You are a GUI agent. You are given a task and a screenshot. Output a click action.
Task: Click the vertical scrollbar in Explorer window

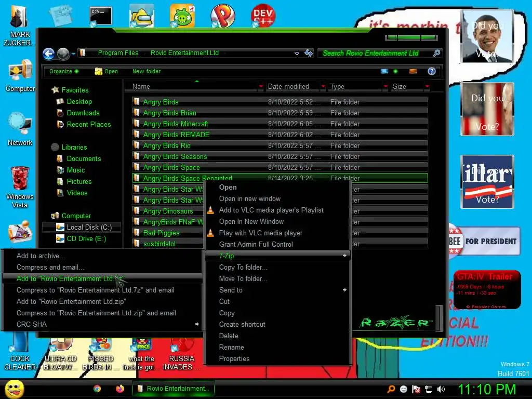point(438,317)
